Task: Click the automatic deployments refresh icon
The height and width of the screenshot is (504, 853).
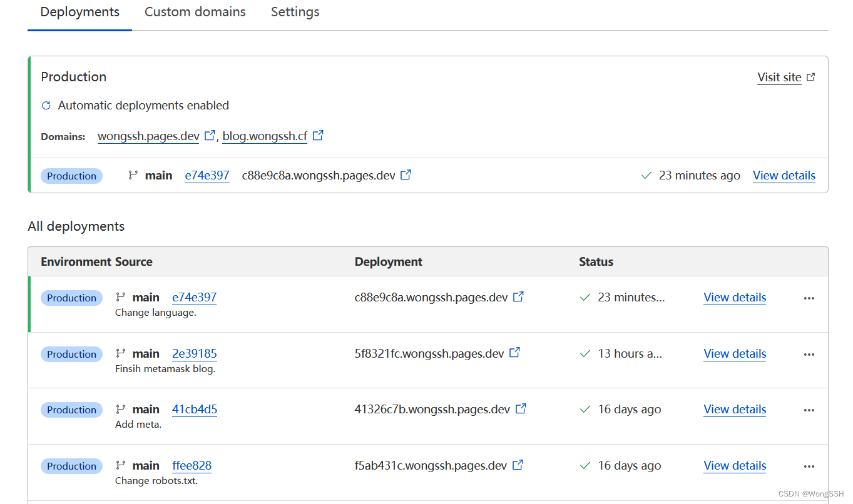Action: click(x=46, y=106)
